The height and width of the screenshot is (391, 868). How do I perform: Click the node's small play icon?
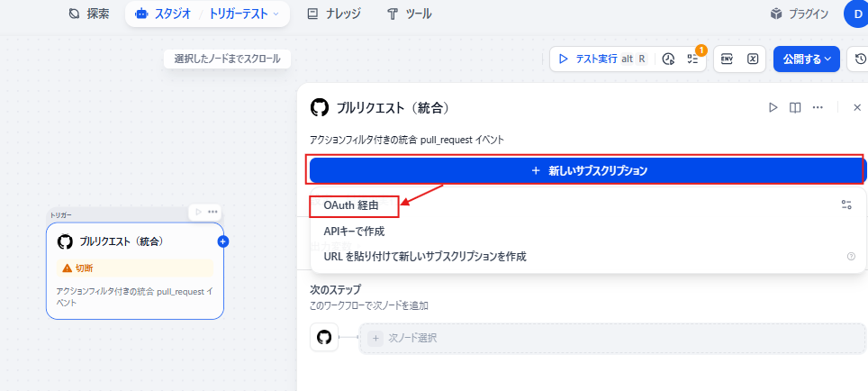coord(198,212)
